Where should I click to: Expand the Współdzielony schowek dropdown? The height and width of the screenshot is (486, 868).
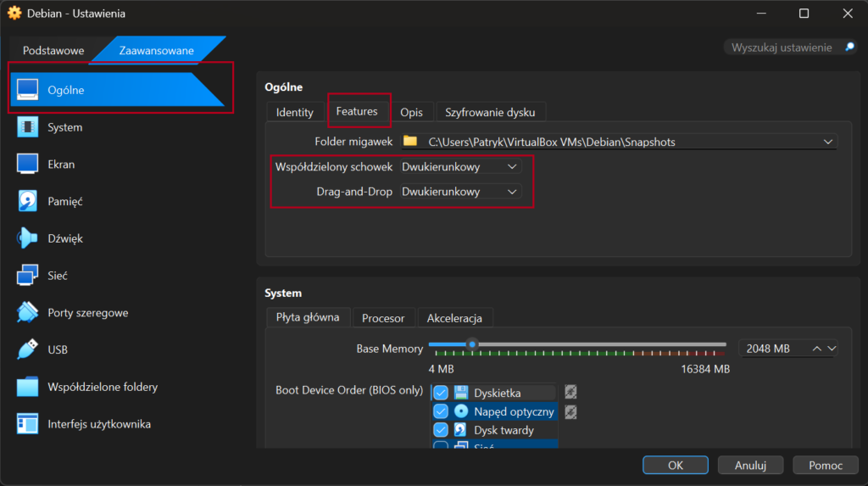tap(460, 167)
